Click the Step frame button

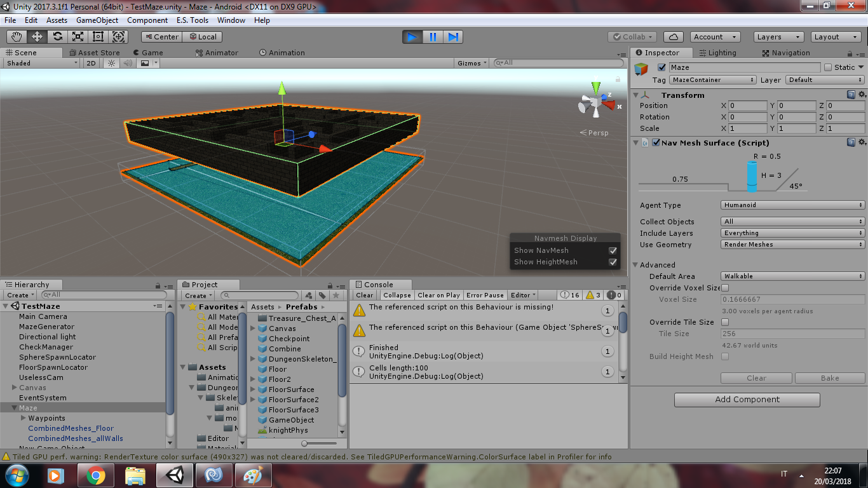[x=453, y=37]
